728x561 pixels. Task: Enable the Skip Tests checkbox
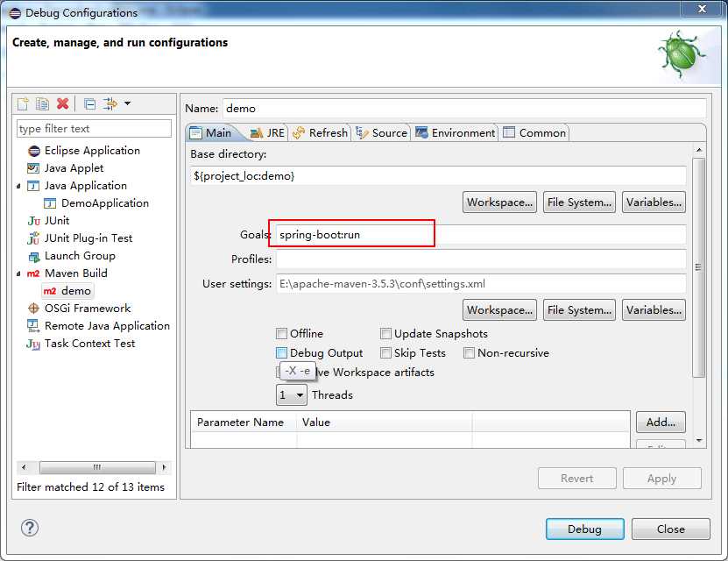[x=385, y=353]
